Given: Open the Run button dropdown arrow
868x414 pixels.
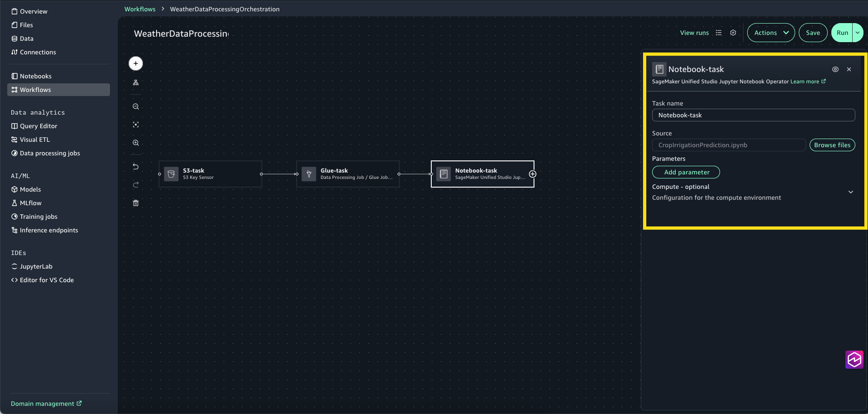Looking at the screenshot, I should click(x=858, y=33).
